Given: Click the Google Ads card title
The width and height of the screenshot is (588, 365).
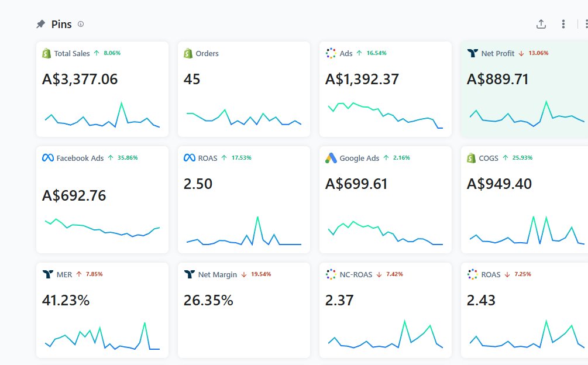Looking at the screenshot, I should pos(359,158).
